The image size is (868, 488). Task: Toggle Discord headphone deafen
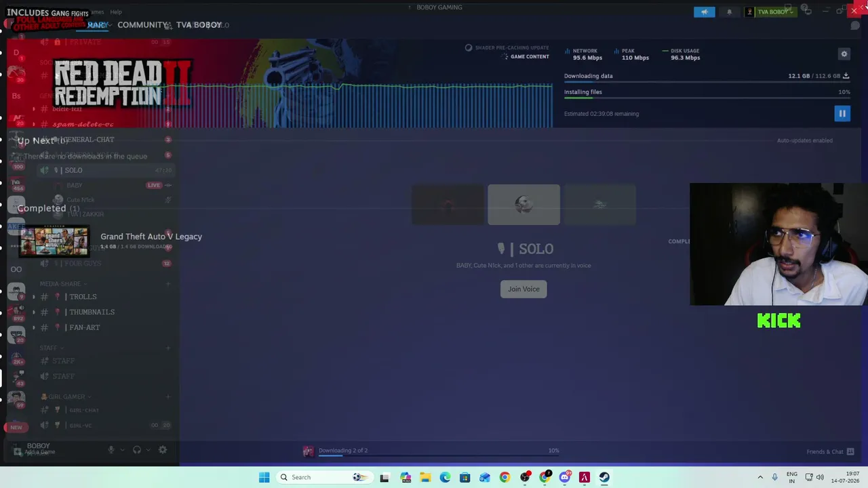point(137,449)
